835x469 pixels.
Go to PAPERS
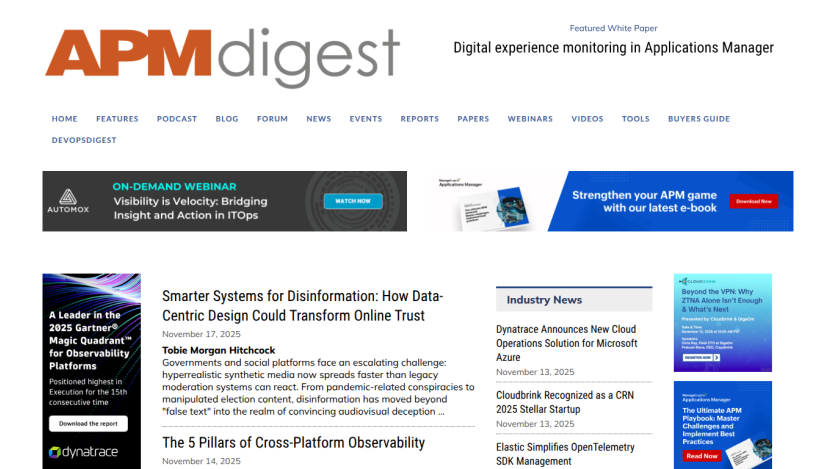point(473,119)
